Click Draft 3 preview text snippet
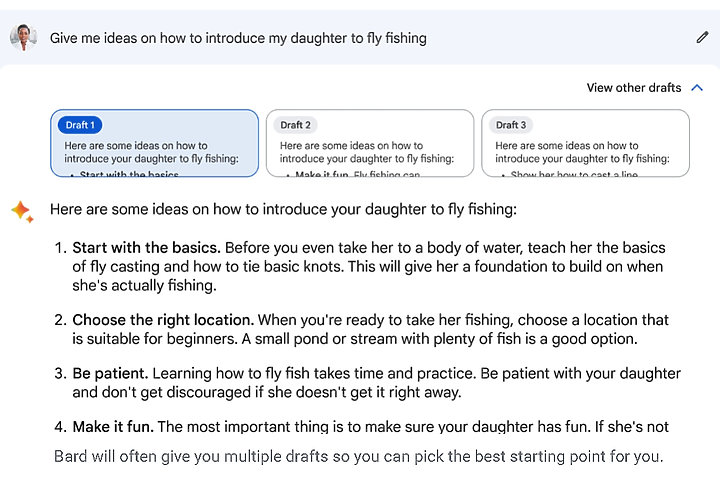The image size is (720, 480). coord(582,158)
